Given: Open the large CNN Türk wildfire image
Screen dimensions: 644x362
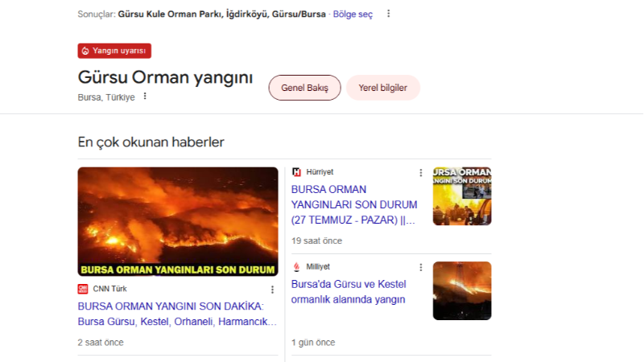Looking at the screenshot, I should tap(178, 222).
